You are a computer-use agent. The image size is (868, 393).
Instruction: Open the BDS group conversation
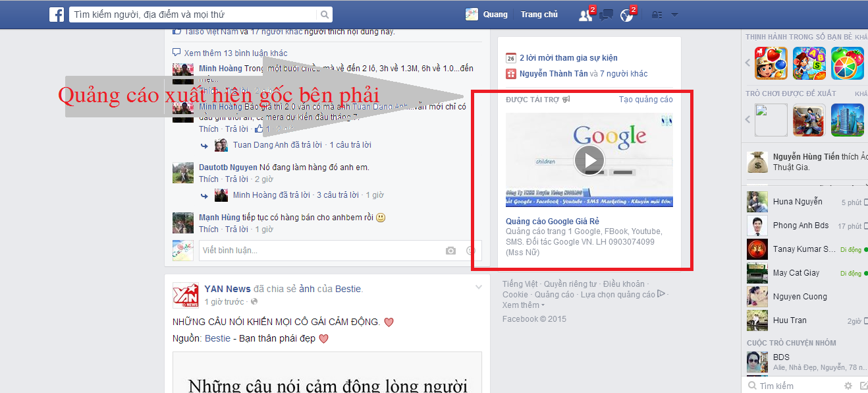[x=807, y=362]
